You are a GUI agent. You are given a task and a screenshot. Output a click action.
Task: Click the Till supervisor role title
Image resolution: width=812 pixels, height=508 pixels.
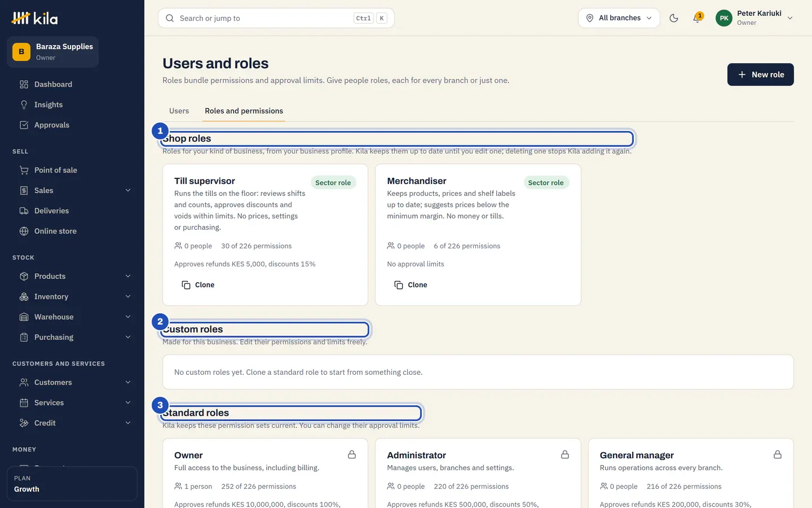pyautogui.click(x=205, y=181)
